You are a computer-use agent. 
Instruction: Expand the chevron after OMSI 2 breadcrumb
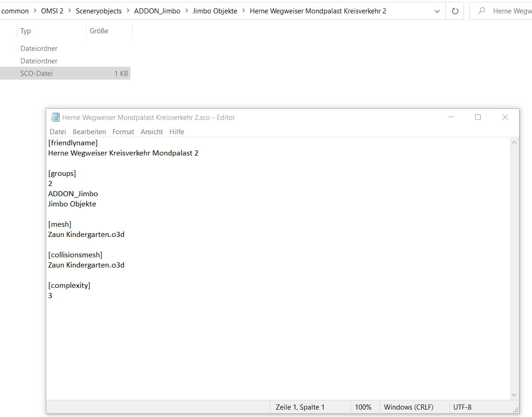click(x=69, y=11)
